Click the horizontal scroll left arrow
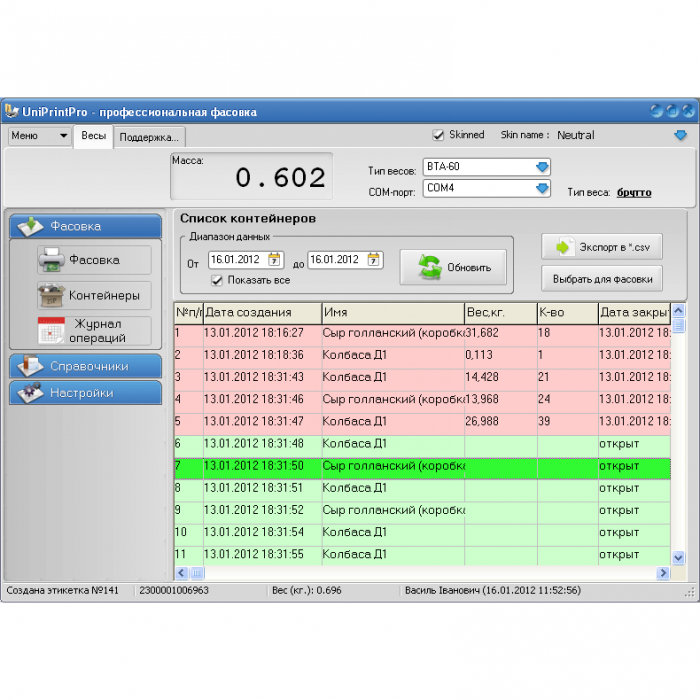The height and width of the screenshot is (700, 700). click(182, 573)
